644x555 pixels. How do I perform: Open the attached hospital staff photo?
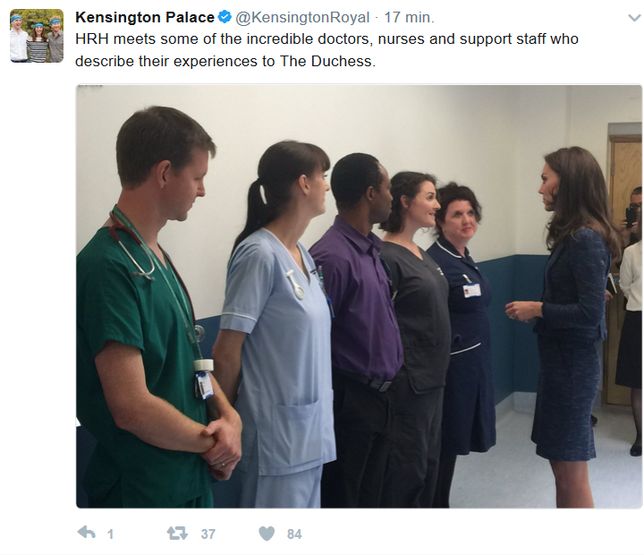(x=359, y=296)
